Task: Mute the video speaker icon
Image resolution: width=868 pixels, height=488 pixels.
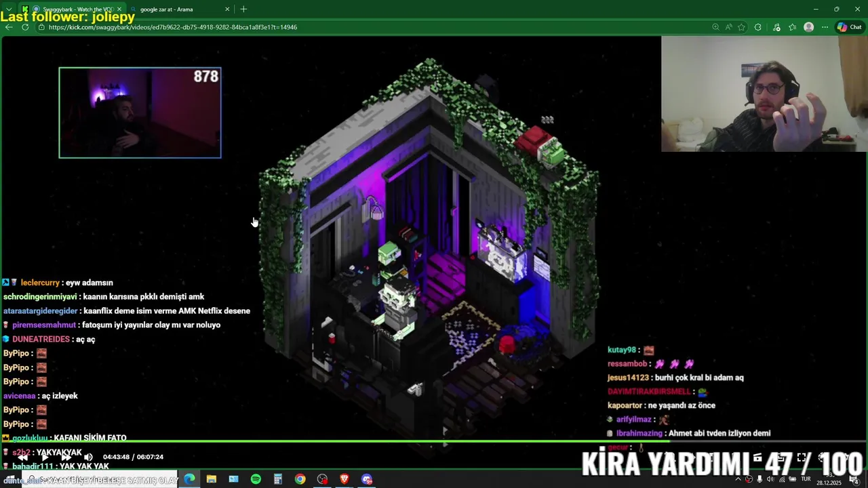Action: (88, 457)
